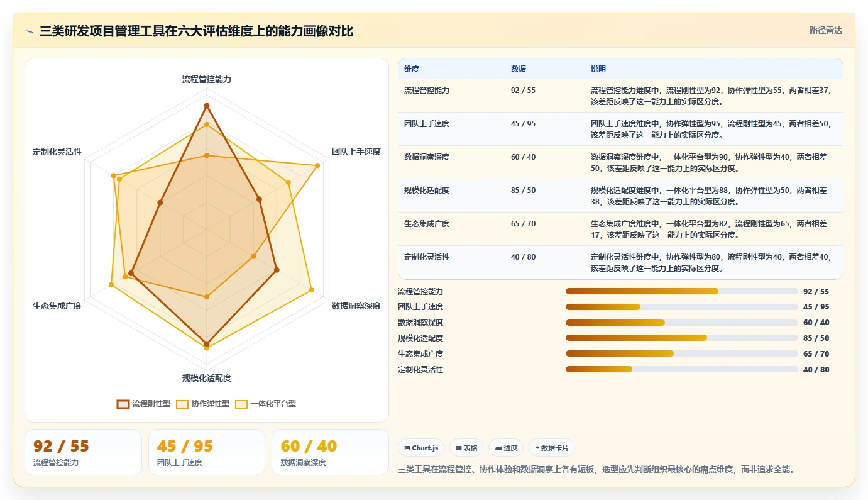This screenshot has height=500, width=868.
Task: Click the 65 / 70 value in the table
Action: (x=524, y=223)
